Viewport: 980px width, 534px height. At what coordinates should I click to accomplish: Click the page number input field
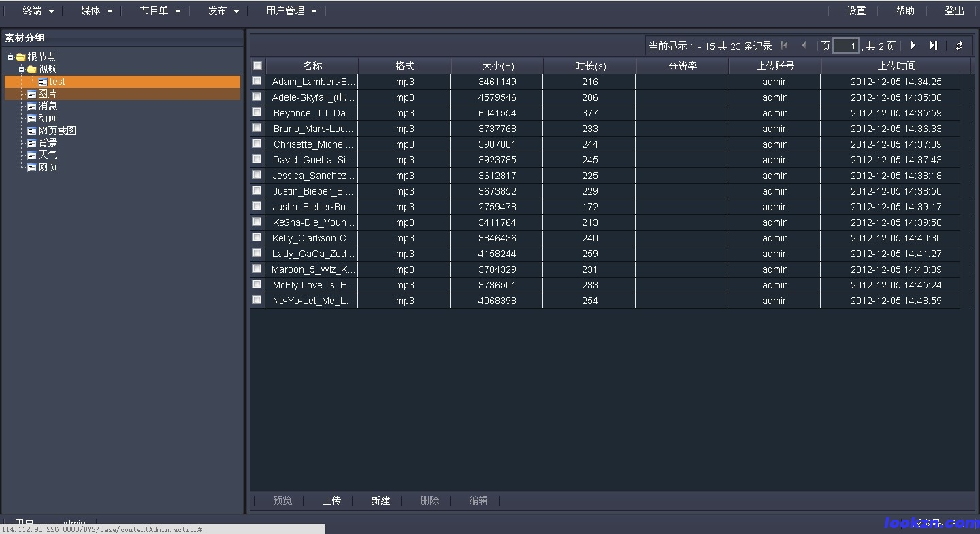point(845,46)
